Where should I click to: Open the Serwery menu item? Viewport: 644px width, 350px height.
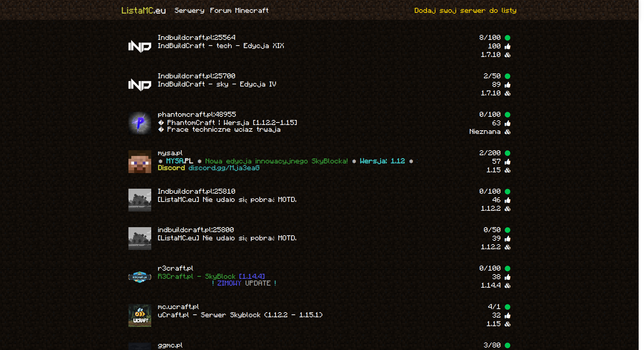point(189,11)
